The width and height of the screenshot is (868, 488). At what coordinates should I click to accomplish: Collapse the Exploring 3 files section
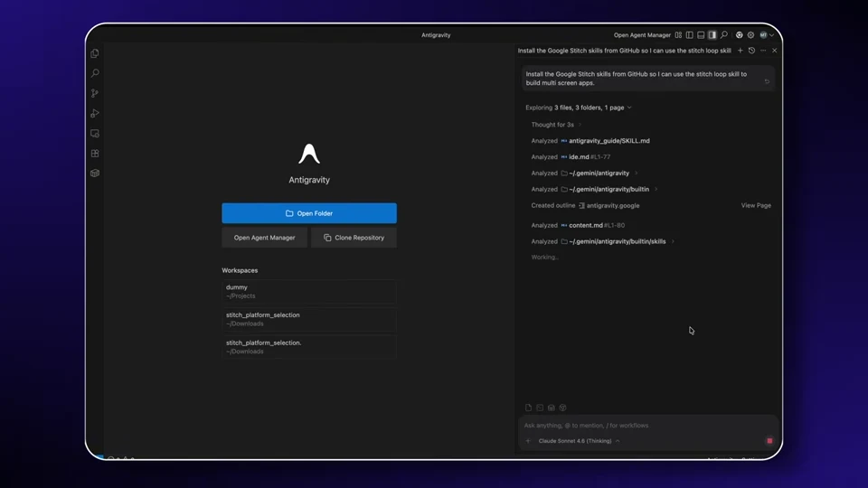click(579, 108)
